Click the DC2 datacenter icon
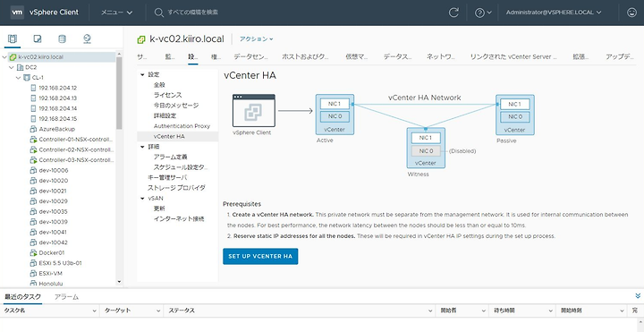The width and height of the screenshot is (644, 332). (x=20, y=67)
